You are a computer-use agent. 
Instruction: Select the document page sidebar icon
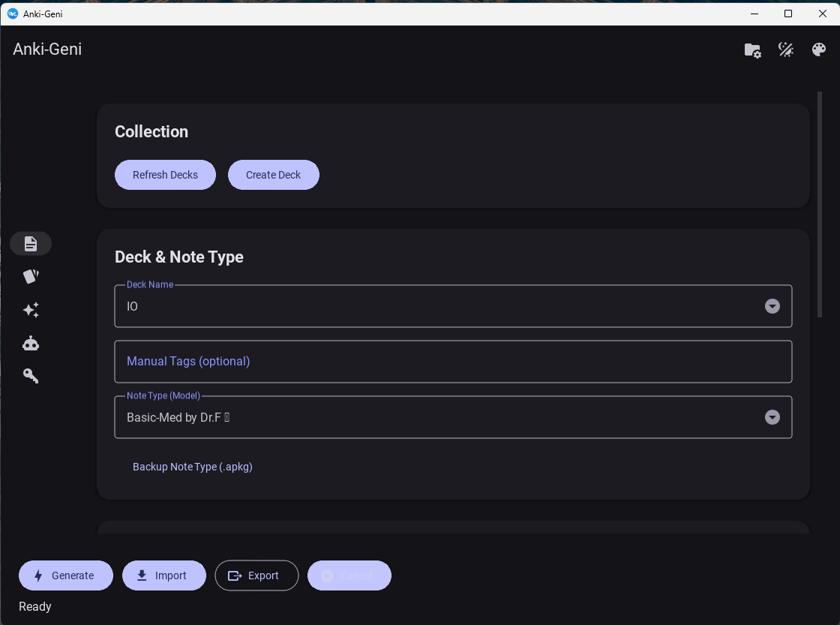point(31,243)
